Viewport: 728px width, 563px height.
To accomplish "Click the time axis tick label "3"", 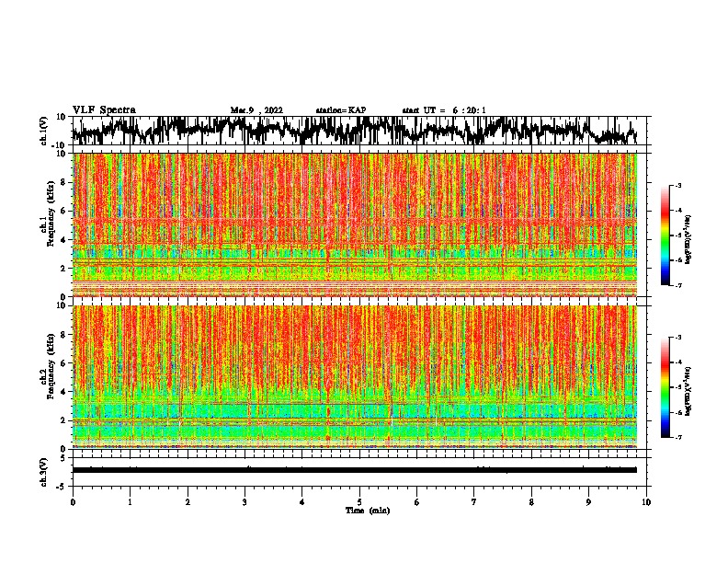I will click(x=245, y=502).
